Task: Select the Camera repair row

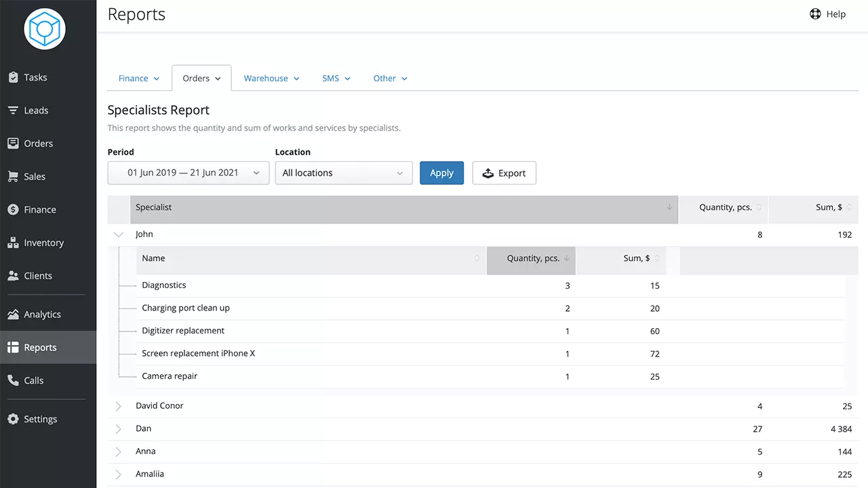Action: pos(490,377)
